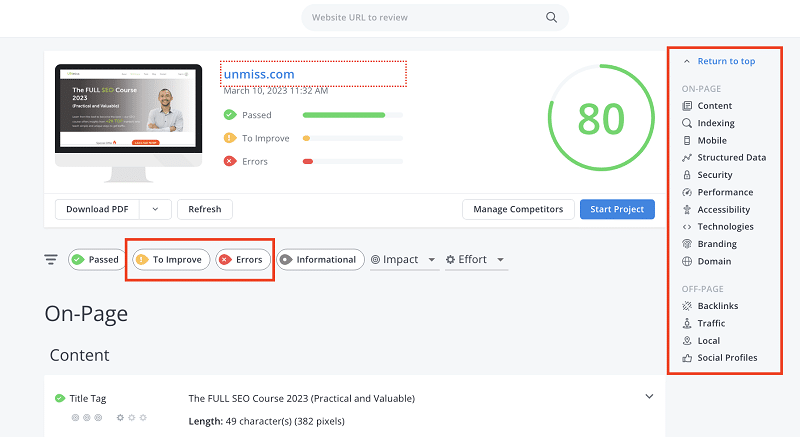Click the Domain globe icon

tap(687, 261)
